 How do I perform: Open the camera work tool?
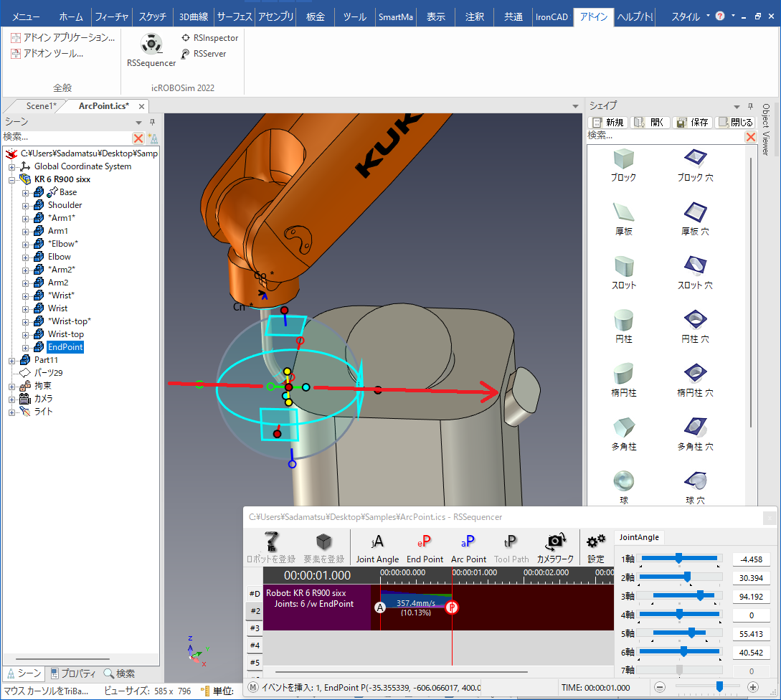(555, 547)
